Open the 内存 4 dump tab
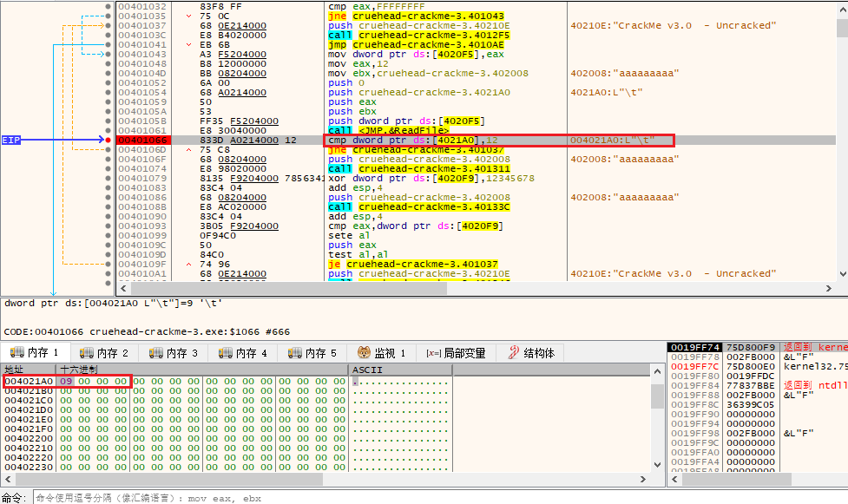This screenshot has height=504, width=848. [x=243, y=353]
